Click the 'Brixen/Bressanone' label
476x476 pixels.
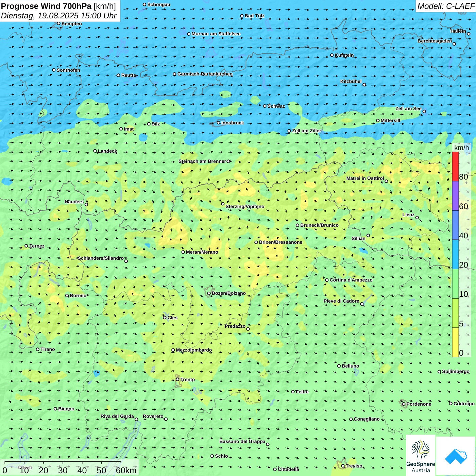pyautogui.click(x=280, y=242)
